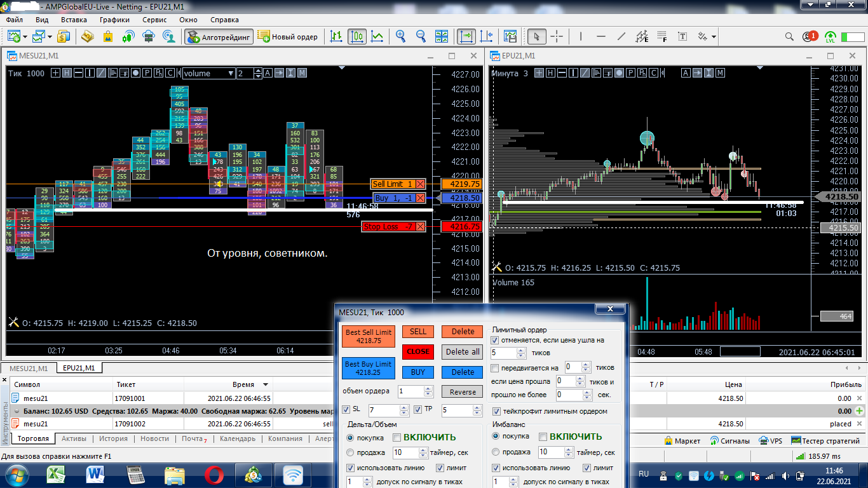Toggle 'тейкпрофит лимитным ордером' checkbox
868x488 pixels.
tap(496, 411)
